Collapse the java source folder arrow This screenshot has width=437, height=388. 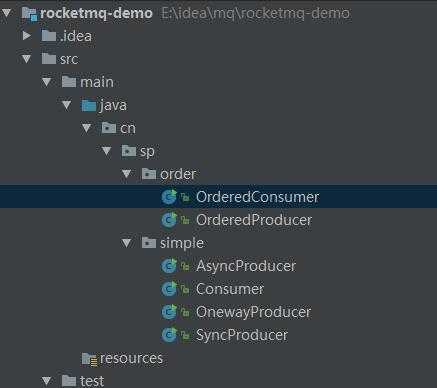coord(67,105)
